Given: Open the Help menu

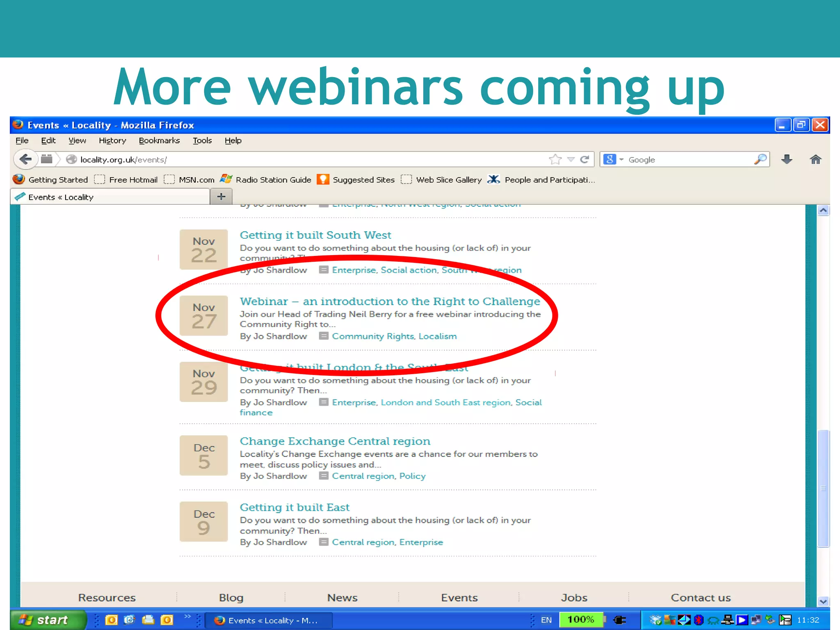Looking at the screenshot, I should [233, 141].
